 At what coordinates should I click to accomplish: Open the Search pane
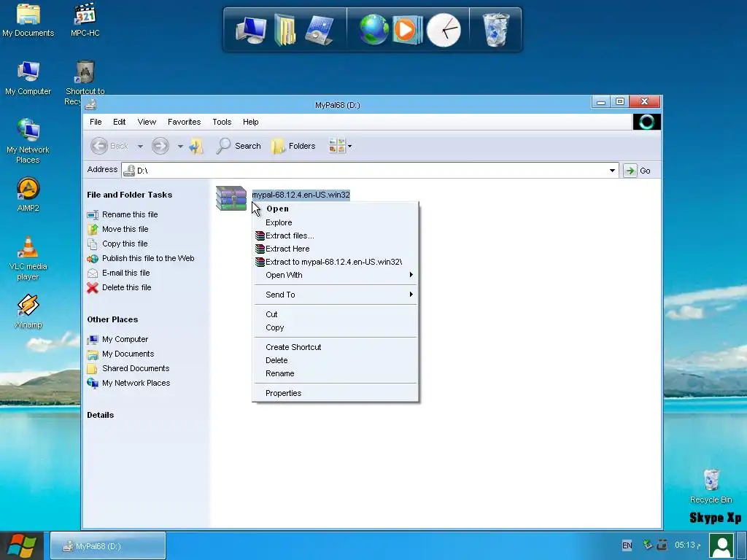click(x=239, y=146)
